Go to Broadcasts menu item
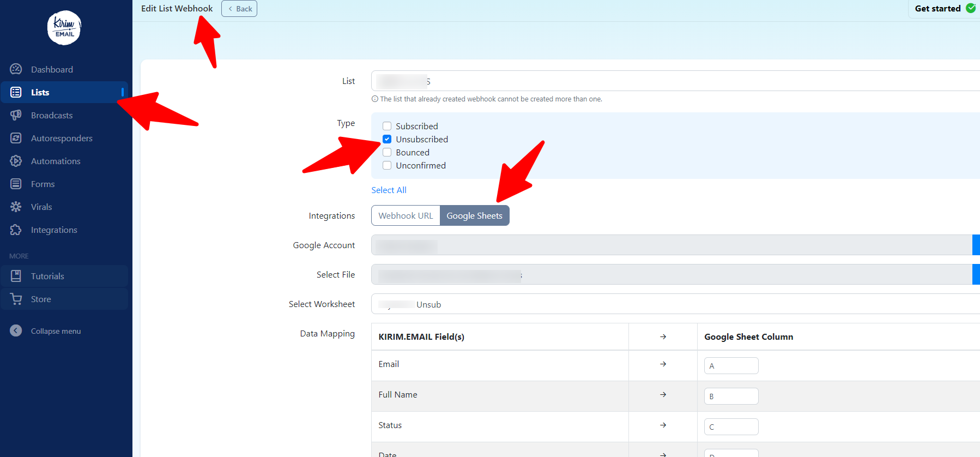This screenshot has height=457, width=980. (x=52, y=115)
